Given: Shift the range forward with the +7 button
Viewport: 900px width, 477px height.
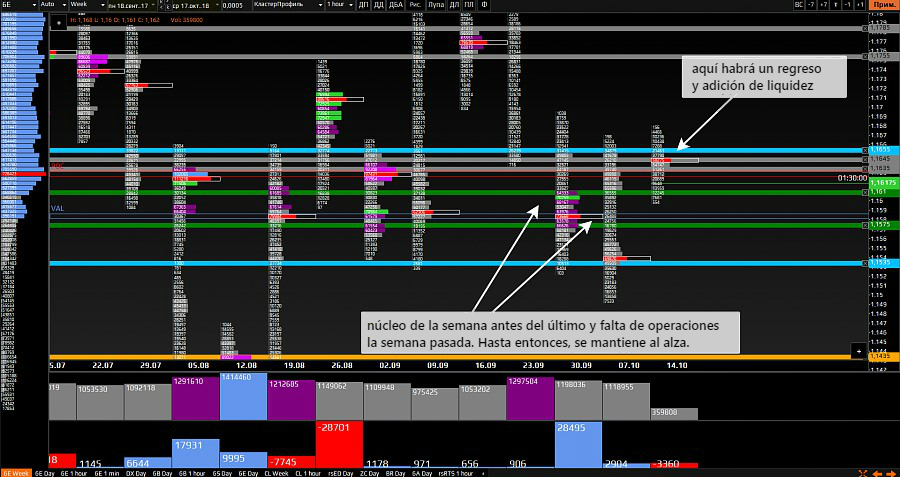Looking at the screenshot, I should (x=824, y=5).
